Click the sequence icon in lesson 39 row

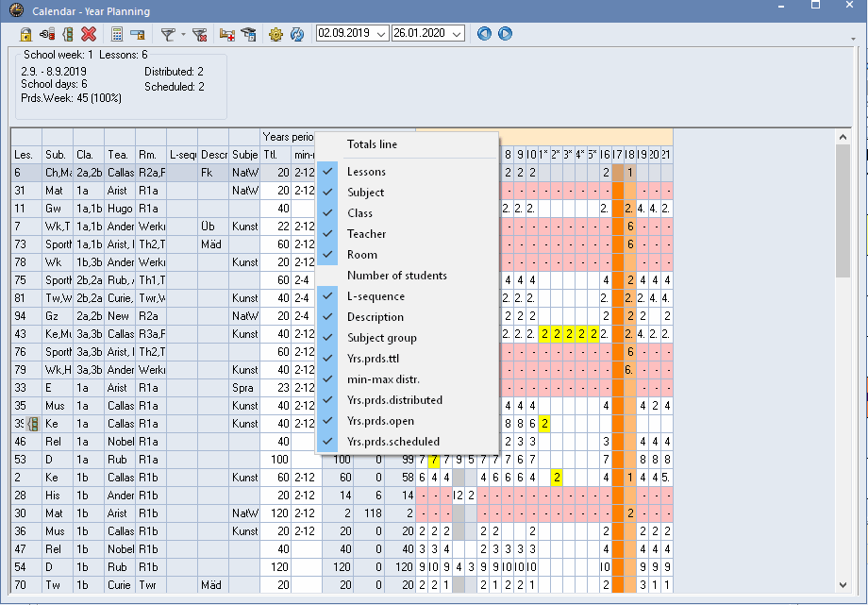tap(33, 424)
